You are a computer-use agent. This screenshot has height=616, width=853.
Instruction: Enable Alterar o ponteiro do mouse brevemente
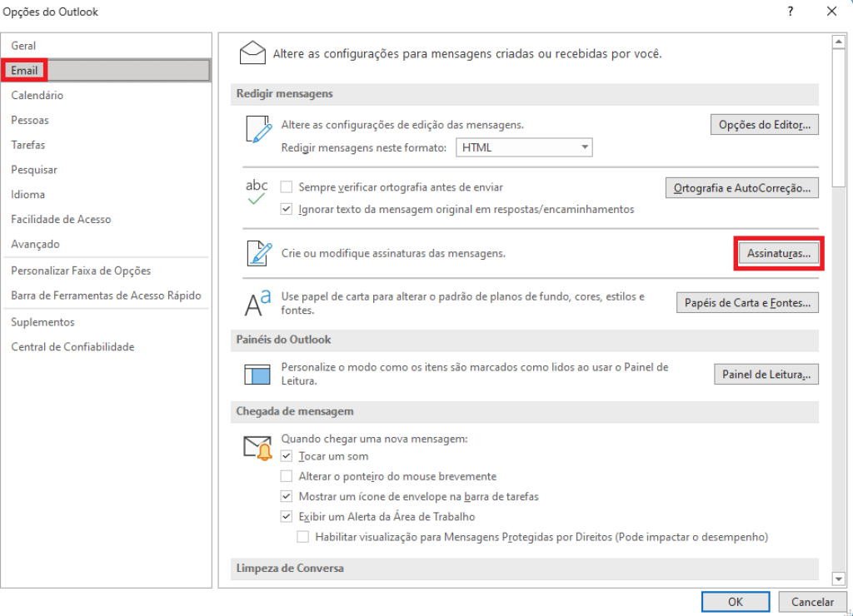tap(287, 476)
